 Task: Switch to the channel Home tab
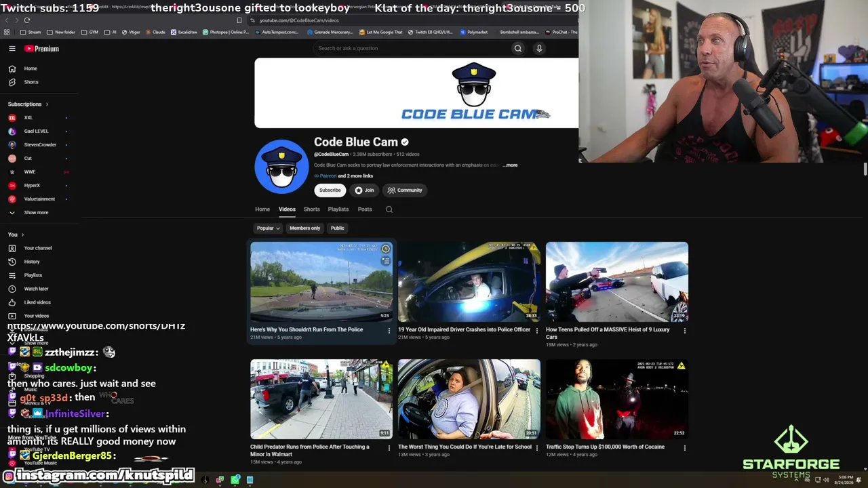click(262, 209)
